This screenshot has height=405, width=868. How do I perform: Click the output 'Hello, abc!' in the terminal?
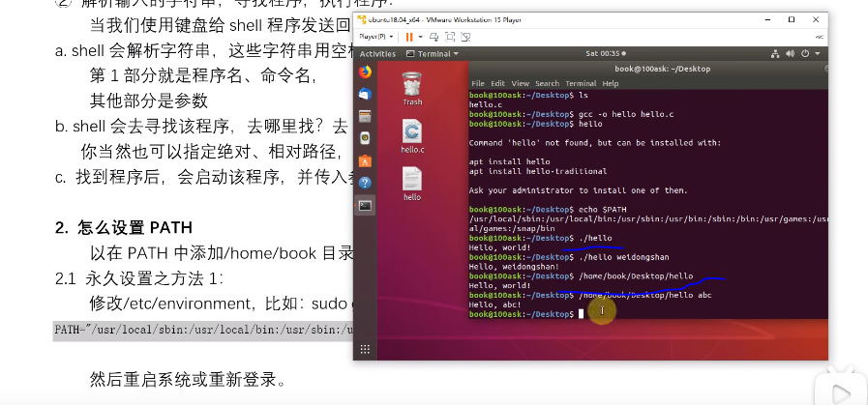pyautogui.click(x=494, y=304)
